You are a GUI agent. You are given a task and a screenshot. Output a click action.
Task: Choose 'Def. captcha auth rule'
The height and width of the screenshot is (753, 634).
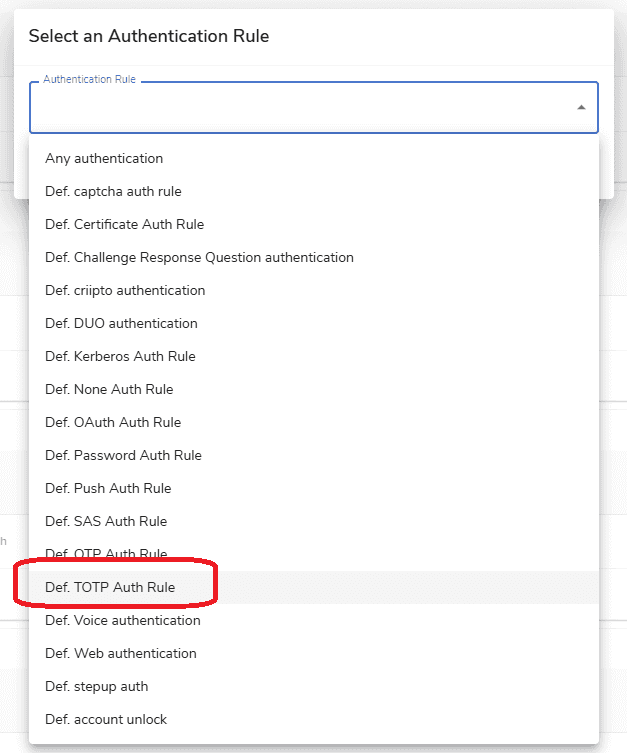(113, 191)
